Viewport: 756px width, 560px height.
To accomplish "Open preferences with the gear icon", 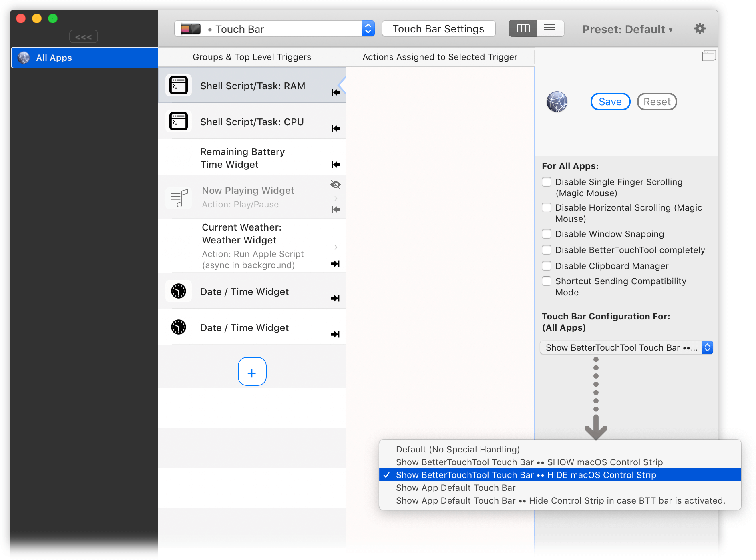I will point(700,29).
